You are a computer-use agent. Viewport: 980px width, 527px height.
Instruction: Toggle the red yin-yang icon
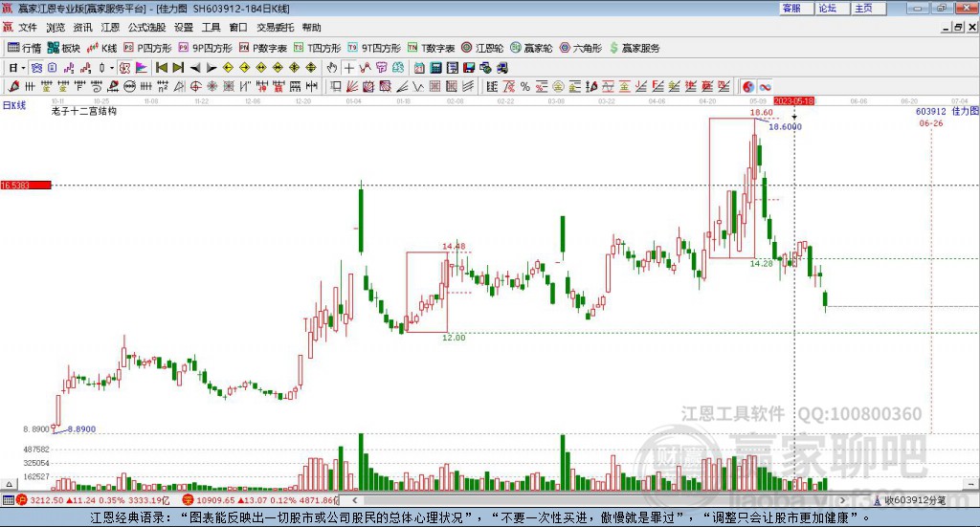(x=748, y=87)
